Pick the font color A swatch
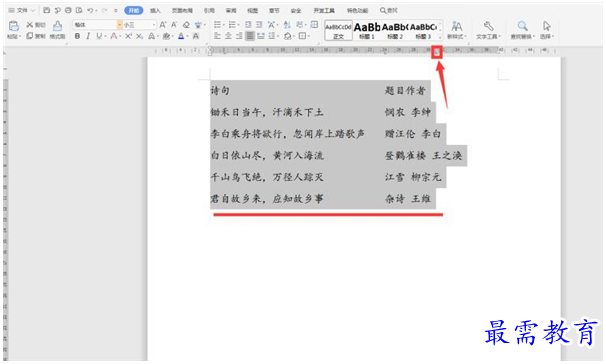Screen dimensions: 606x364 click(181, 36)
